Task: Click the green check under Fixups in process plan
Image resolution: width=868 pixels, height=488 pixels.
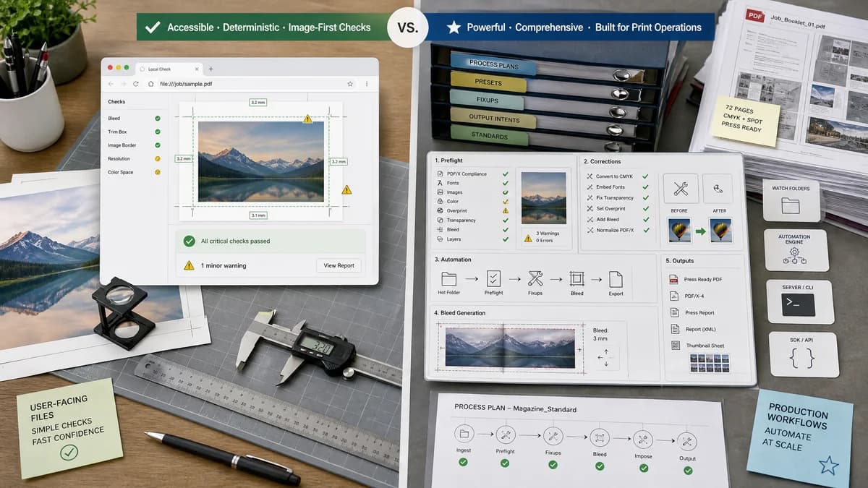Action: tap(553, 464)
